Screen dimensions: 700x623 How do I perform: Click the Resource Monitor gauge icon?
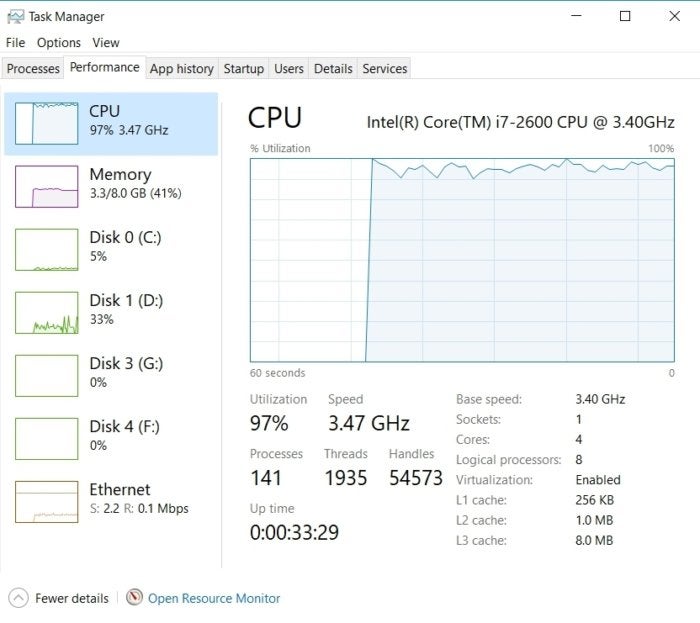tap(134, 597)
